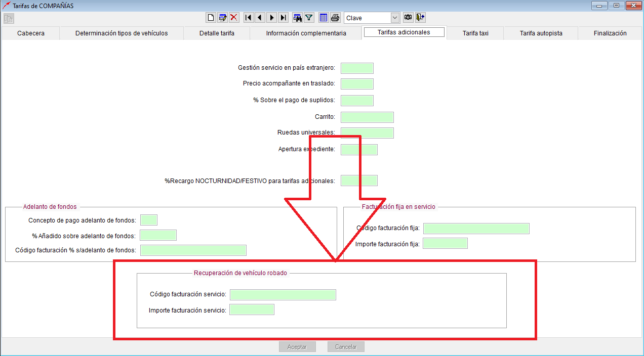Click the Ruedas universales input field
Screen dimensions: 644x356
367,133
